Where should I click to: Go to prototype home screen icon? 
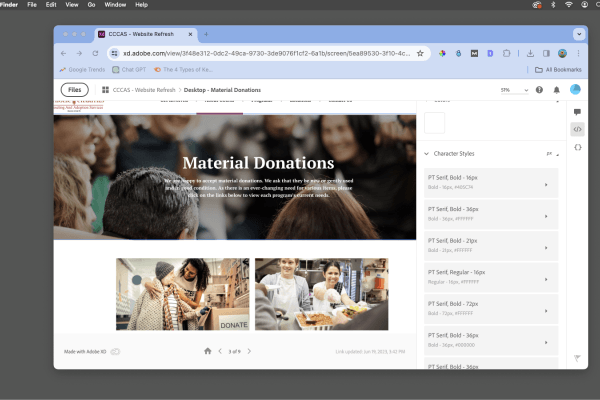[x=207, y=351]
